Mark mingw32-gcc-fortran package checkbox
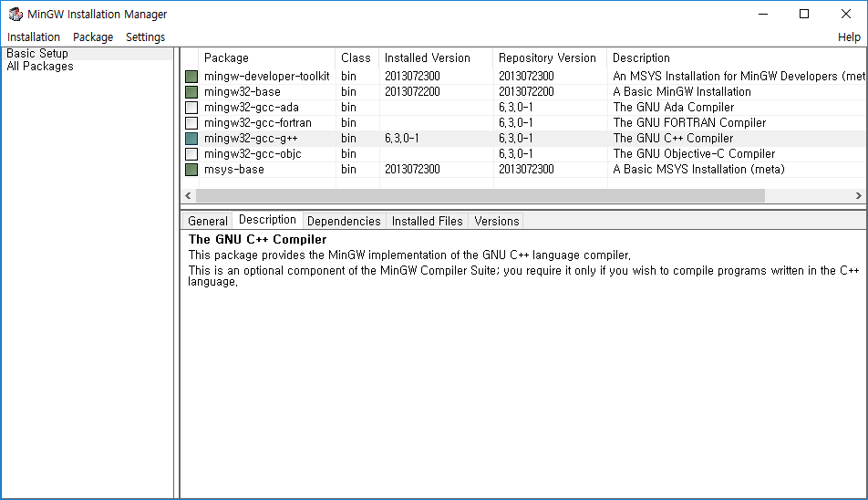The height and width of the screenshot is (500, 868). click(x=191, y=123)
